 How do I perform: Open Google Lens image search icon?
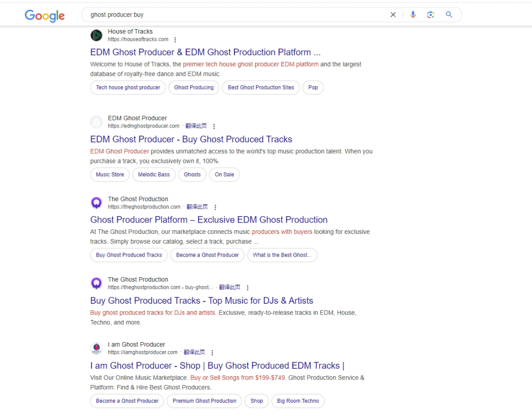pyautogui.click(x=431, y=15)
